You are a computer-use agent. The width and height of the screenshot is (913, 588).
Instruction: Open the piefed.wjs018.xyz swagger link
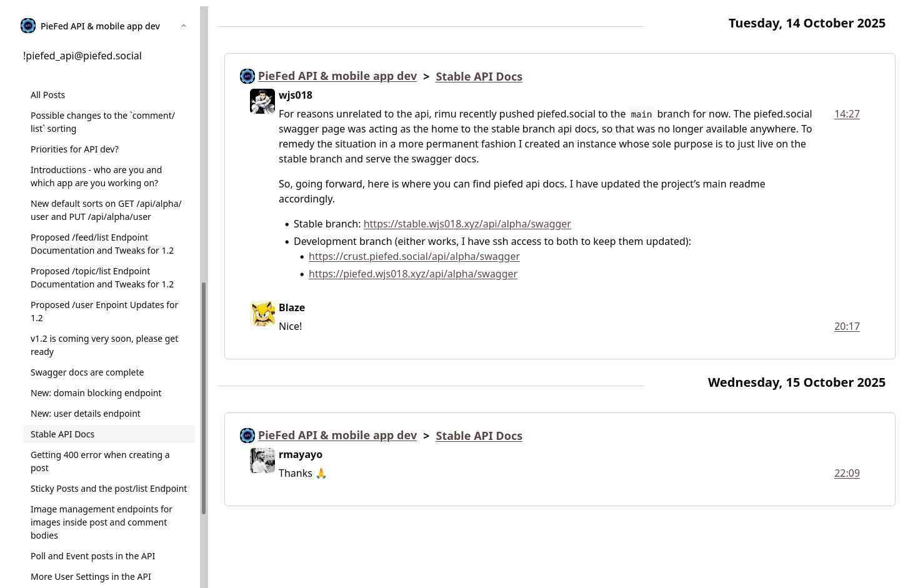(412, 274)
